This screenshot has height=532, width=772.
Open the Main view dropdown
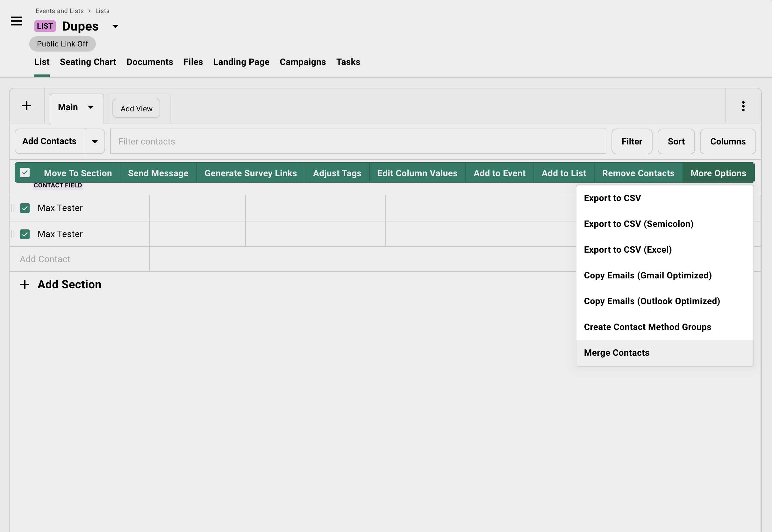click(x=76, y=107)
